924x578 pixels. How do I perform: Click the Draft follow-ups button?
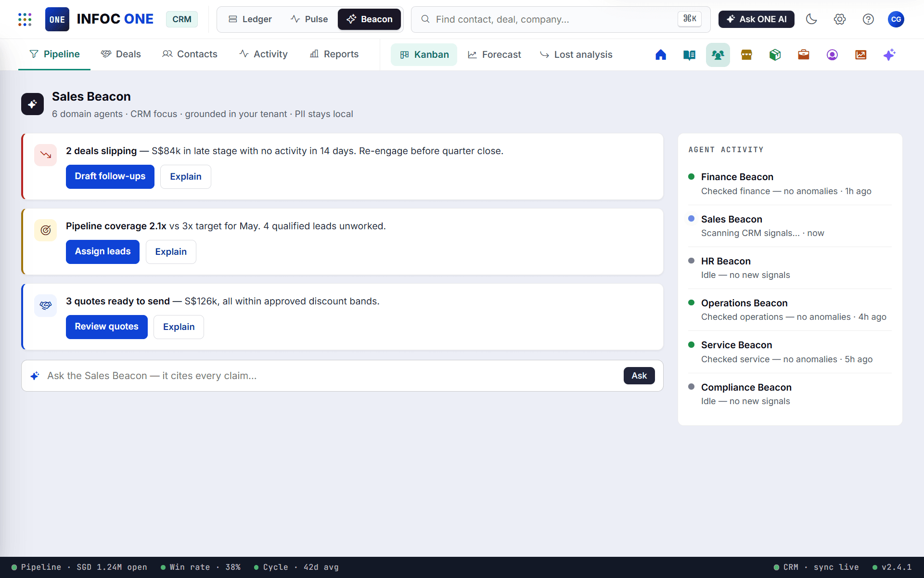[x=110, y=177]
